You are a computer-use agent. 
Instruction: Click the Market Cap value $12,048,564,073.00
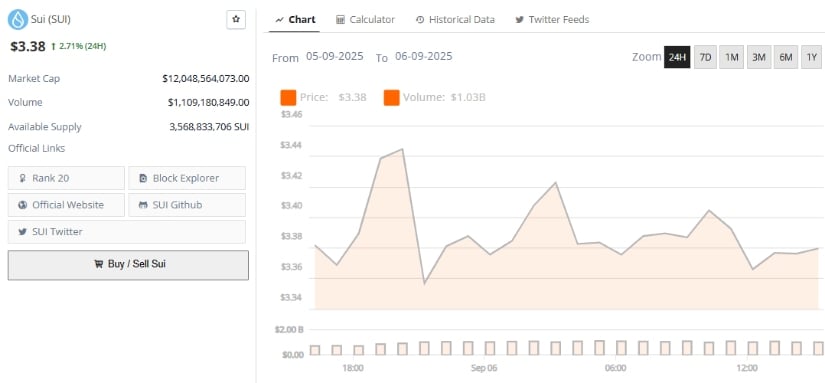(206, 78)
